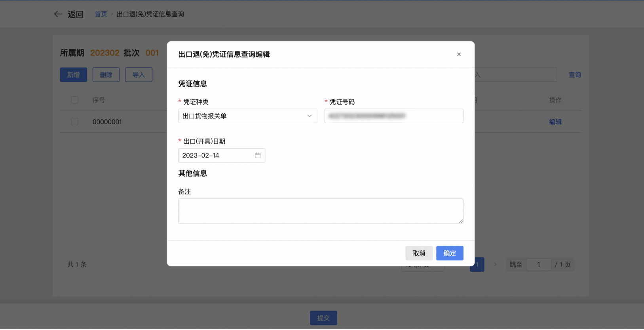Toggle the select-all header checkbox

pos(74,100)
